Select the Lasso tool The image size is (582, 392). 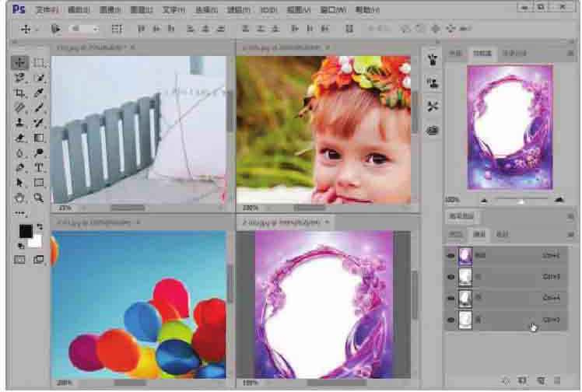[x=21, y=79]
